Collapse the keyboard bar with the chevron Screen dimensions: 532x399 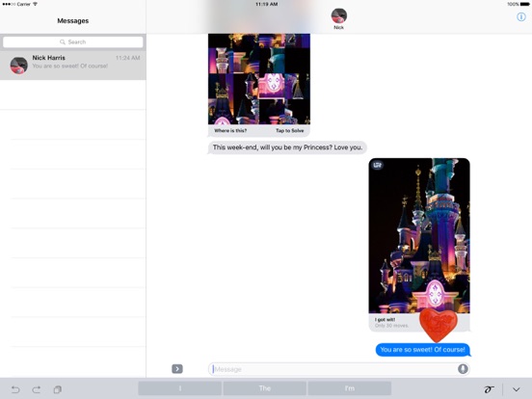[x=516, y=389]
